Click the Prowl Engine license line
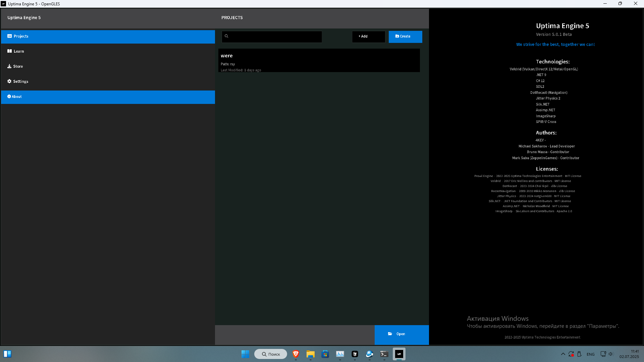This screenshot has width=644, height=362. pos(528,176)
